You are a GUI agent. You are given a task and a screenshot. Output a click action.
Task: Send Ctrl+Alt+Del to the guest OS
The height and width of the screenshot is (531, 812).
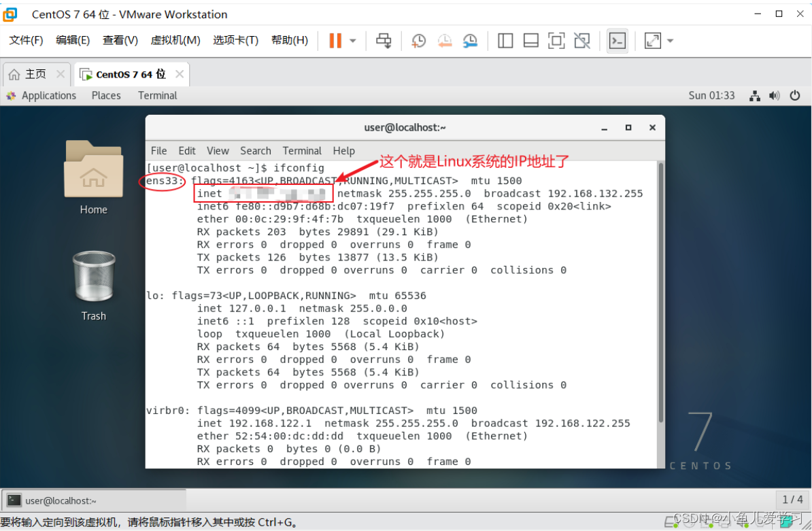click(x=383, y=41)
